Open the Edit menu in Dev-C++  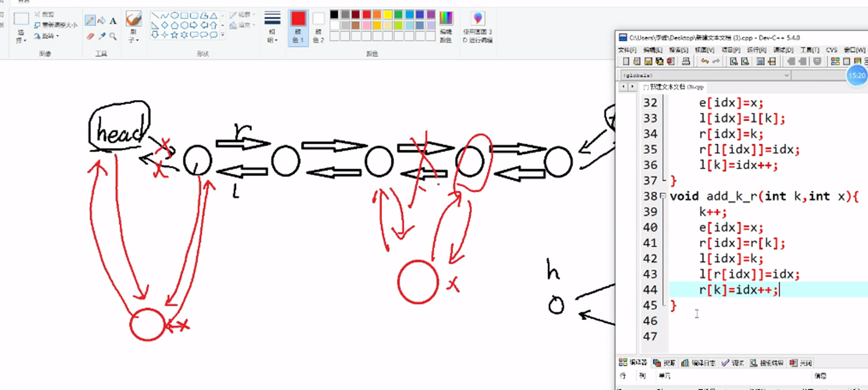coord(653,50)
